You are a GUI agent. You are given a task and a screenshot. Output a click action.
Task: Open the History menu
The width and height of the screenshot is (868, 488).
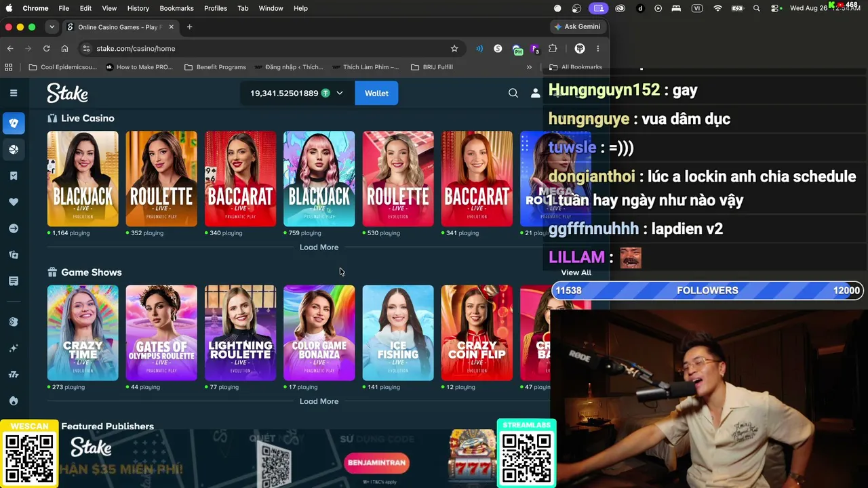(138, 8)
